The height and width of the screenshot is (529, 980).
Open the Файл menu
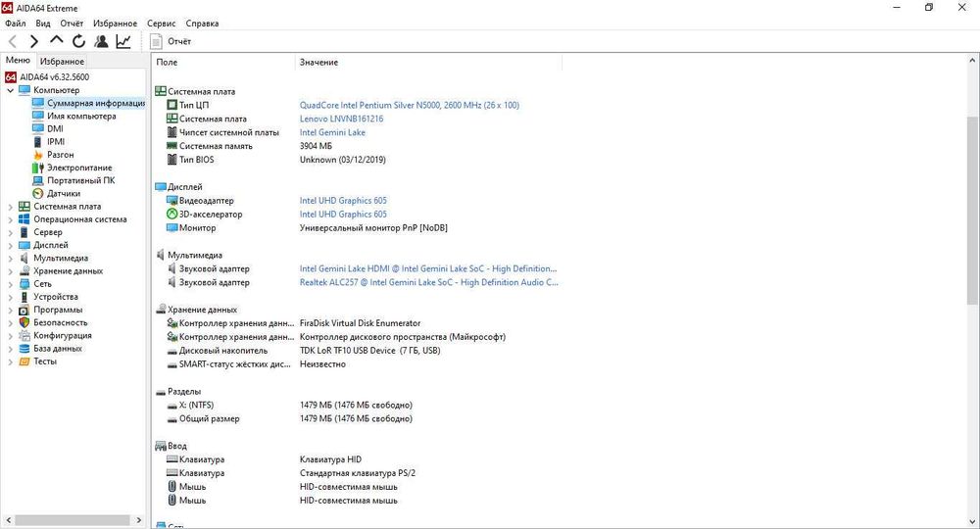point(16,24)
